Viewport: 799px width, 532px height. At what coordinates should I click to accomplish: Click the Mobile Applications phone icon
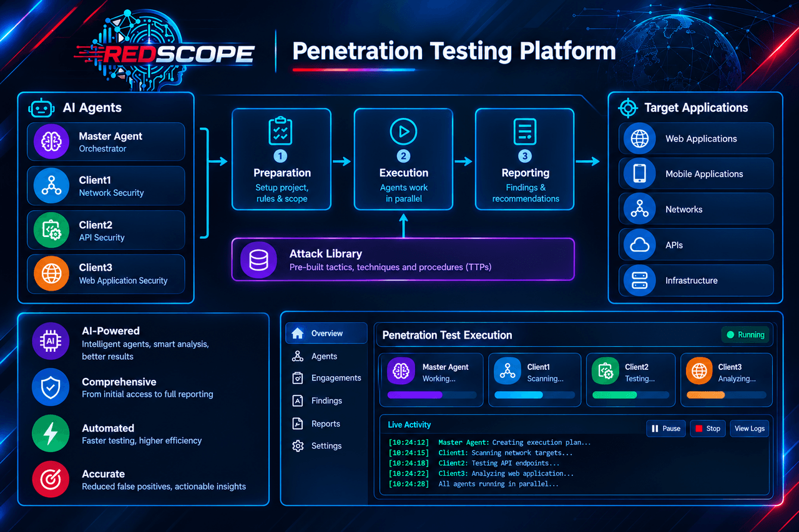click(640, 174)
